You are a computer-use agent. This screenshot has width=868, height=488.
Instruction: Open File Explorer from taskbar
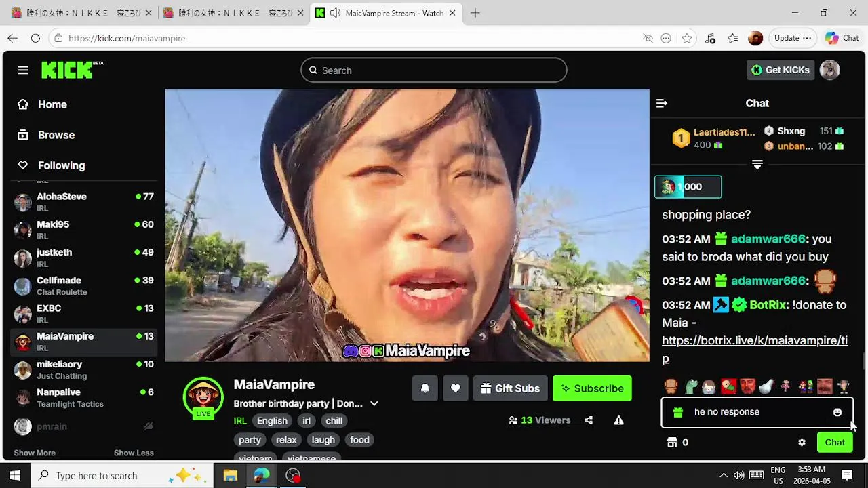(x=231, y=475)
